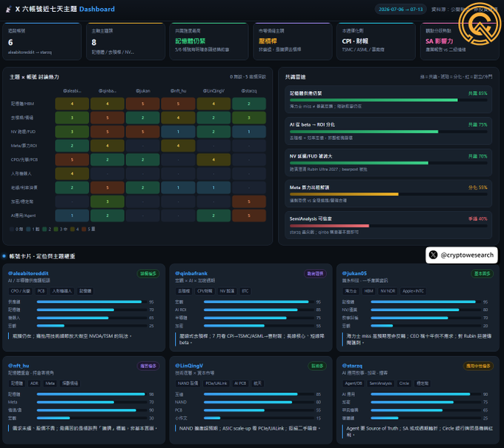Click Meta/算力ROI cell under @nft_hu showing 4
The width and height of the screenshot is (504, 448).
pyautogui.click(x=178, y=146)
